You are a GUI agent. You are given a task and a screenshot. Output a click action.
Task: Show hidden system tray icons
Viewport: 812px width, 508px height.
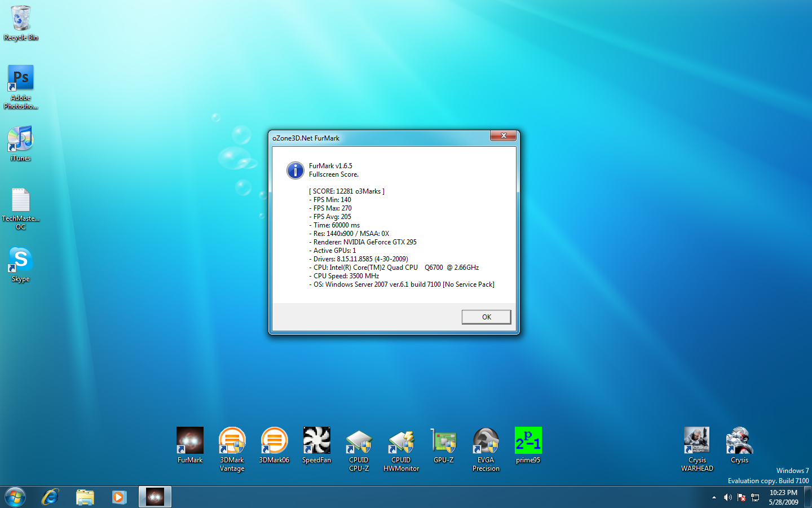[x=714, y=497]
